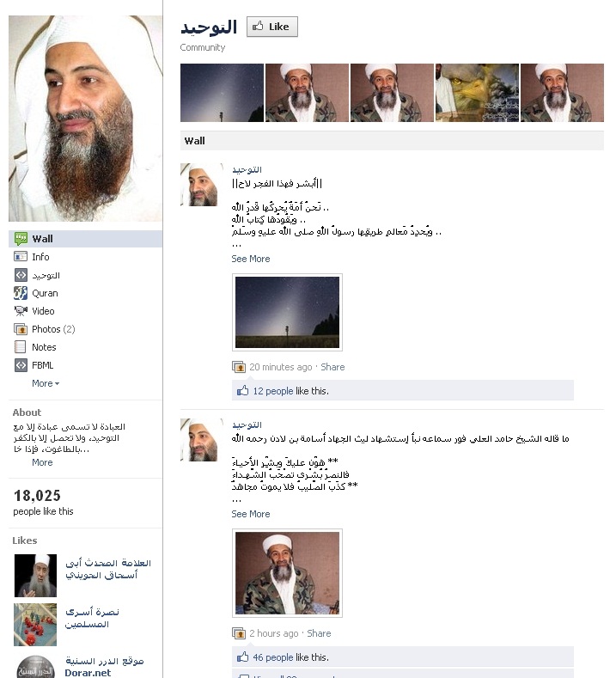Share the post from 2 hours ago
This screenshot has height=678, width=616.
(x=319, y=633)
